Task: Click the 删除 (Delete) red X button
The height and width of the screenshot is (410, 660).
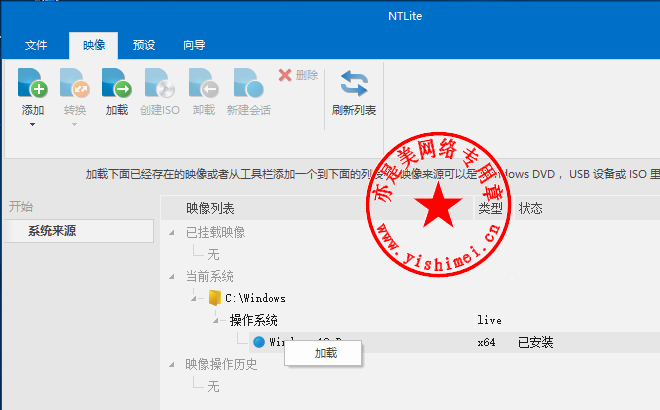Action: [285, 75]
